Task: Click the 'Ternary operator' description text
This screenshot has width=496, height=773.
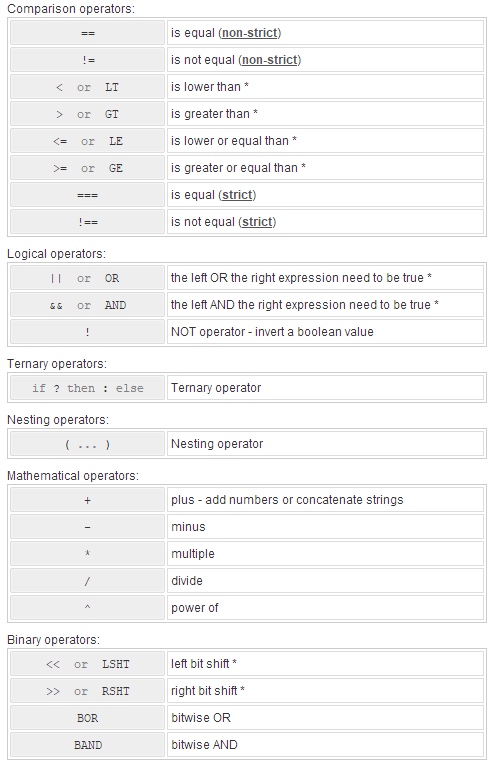Action: pyautogui.click(x=216, y=388)
